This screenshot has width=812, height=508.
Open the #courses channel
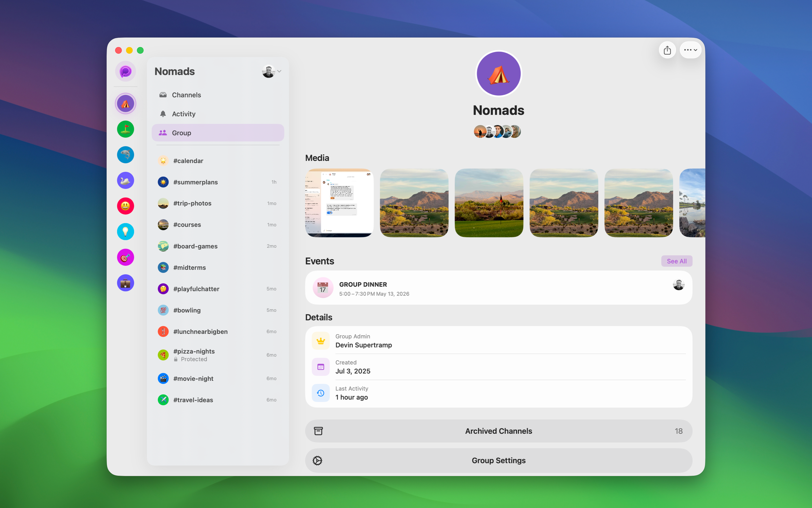218,225
